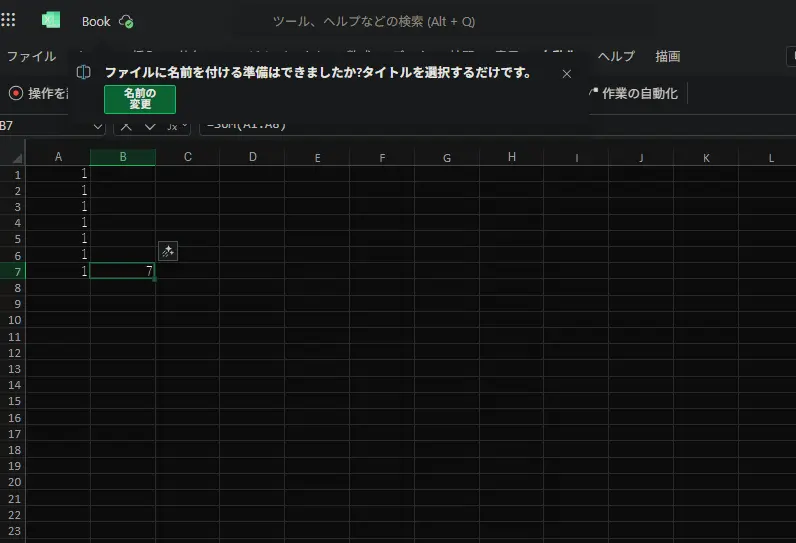This screenshot has height=543, width=796.
Task: Click the 名前の変更 button
Action: tap(140, 99)
